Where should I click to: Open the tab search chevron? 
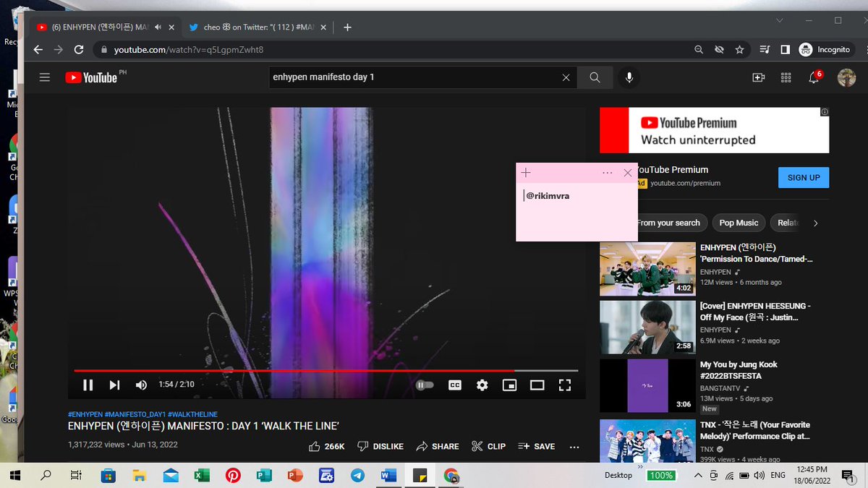click(780, 20)
